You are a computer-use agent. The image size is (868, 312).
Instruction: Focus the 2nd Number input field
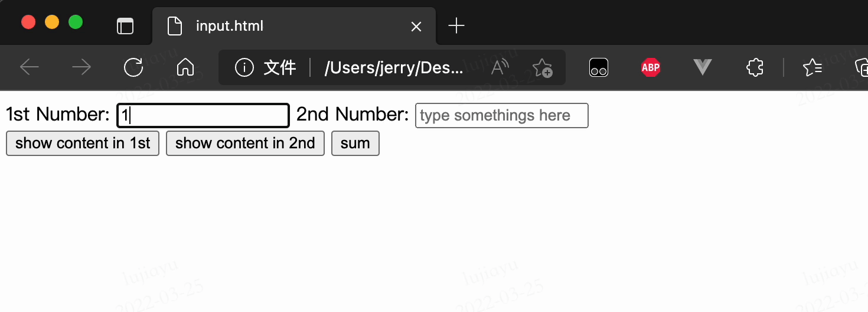[502, 115]
